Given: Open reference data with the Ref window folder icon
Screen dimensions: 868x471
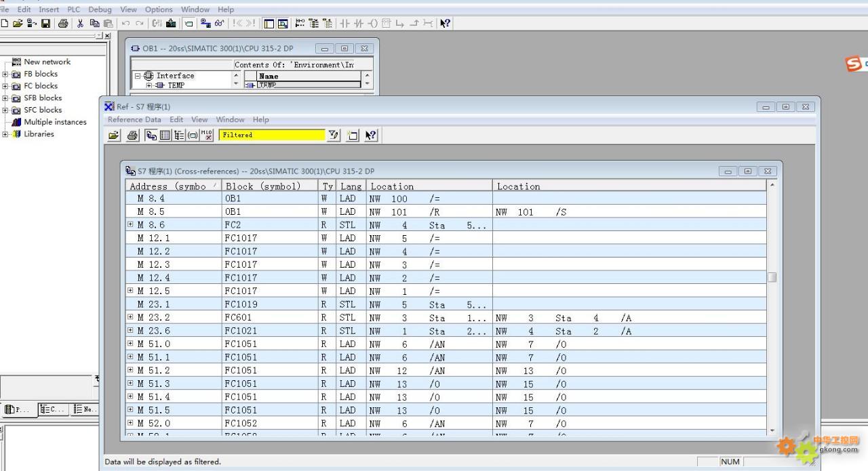Looking at the screenshot, I should tap(114, 135).
